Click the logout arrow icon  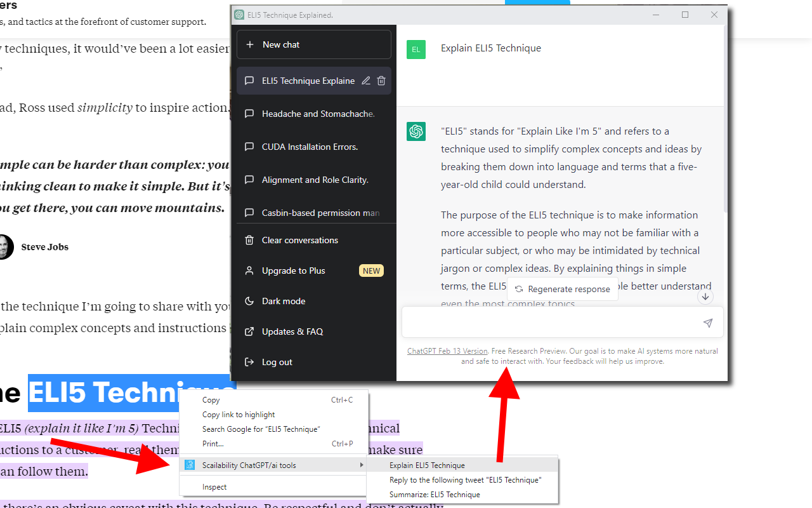(249, 362)
